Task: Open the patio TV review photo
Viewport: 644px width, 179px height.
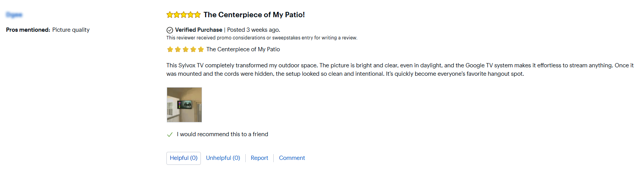Action: 184,105
